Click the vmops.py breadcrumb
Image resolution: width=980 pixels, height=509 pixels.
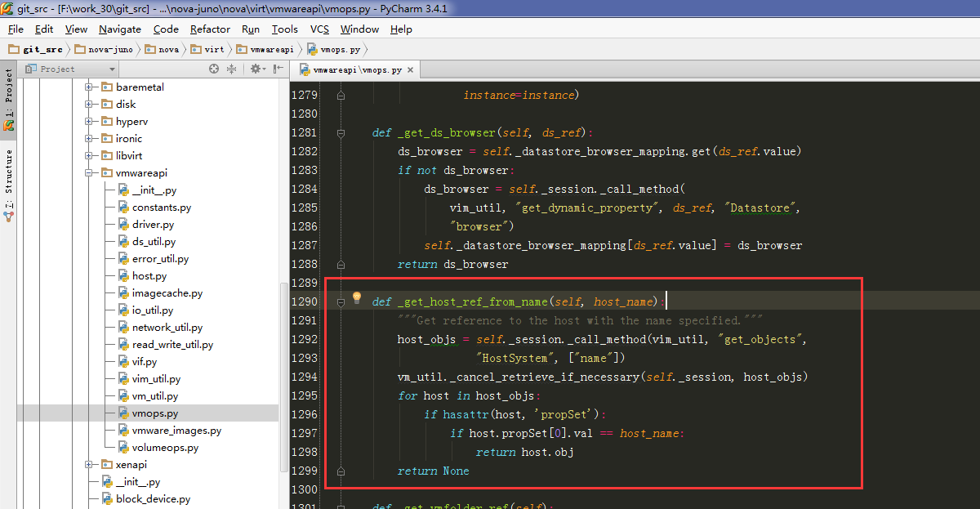[333, 49]
